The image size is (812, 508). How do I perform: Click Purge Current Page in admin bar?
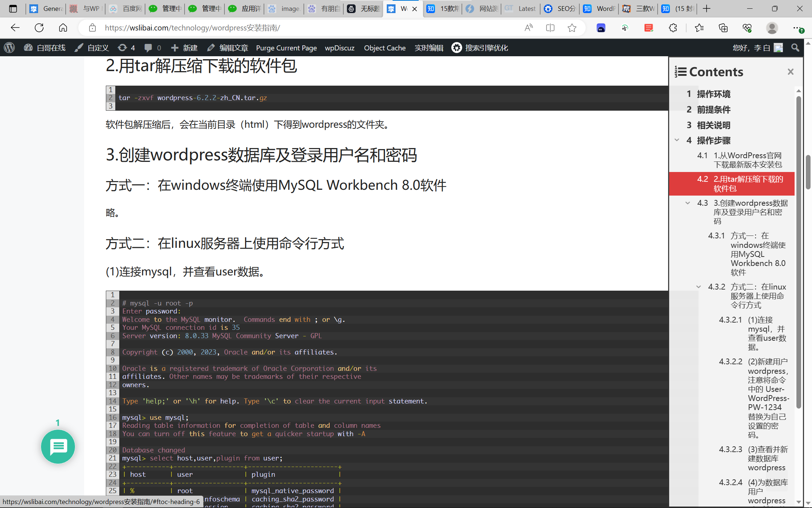(286, 48)
